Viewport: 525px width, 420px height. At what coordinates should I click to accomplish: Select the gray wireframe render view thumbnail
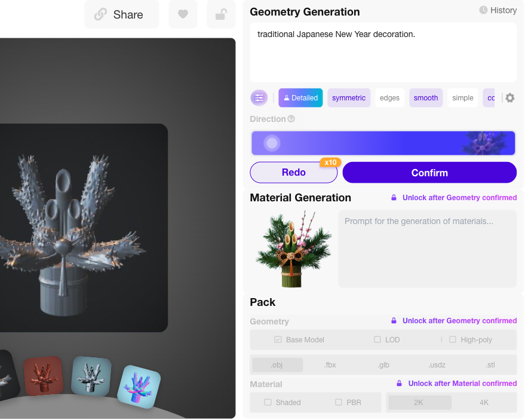click(91, 376)
